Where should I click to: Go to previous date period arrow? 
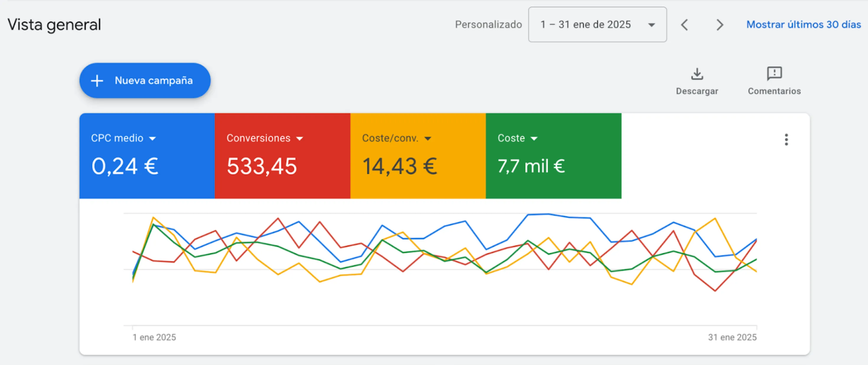[x=684, y=25]
